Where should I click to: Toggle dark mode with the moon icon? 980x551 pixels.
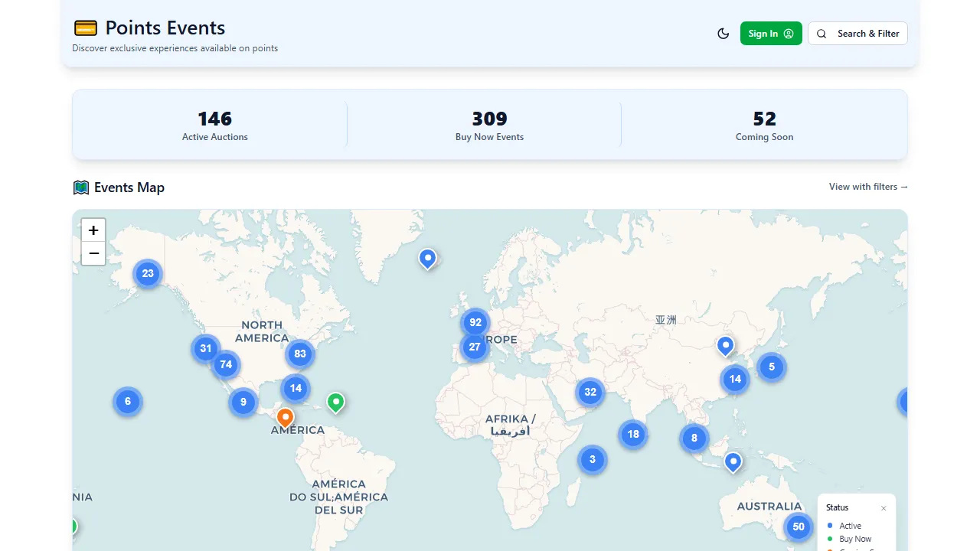(x=723, y=34)
